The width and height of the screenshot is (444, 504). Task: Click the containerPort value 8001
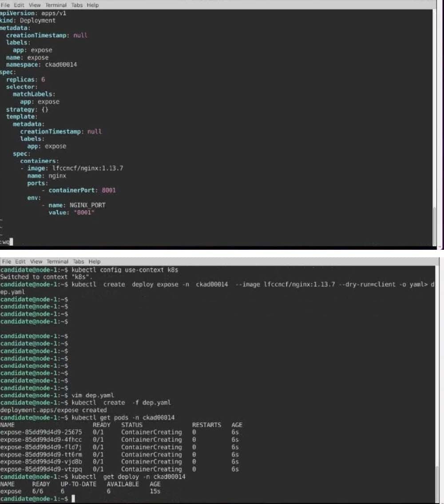pyautogui.click(x=108, y=190)
